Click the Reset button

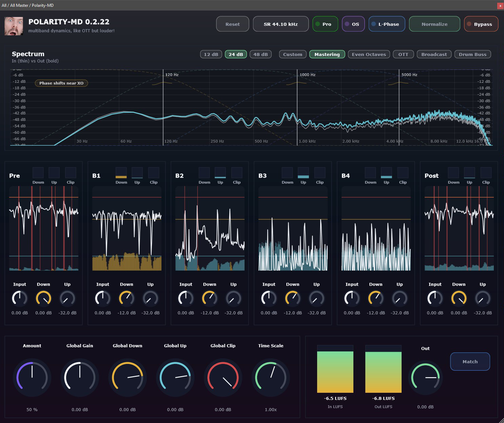233,24
